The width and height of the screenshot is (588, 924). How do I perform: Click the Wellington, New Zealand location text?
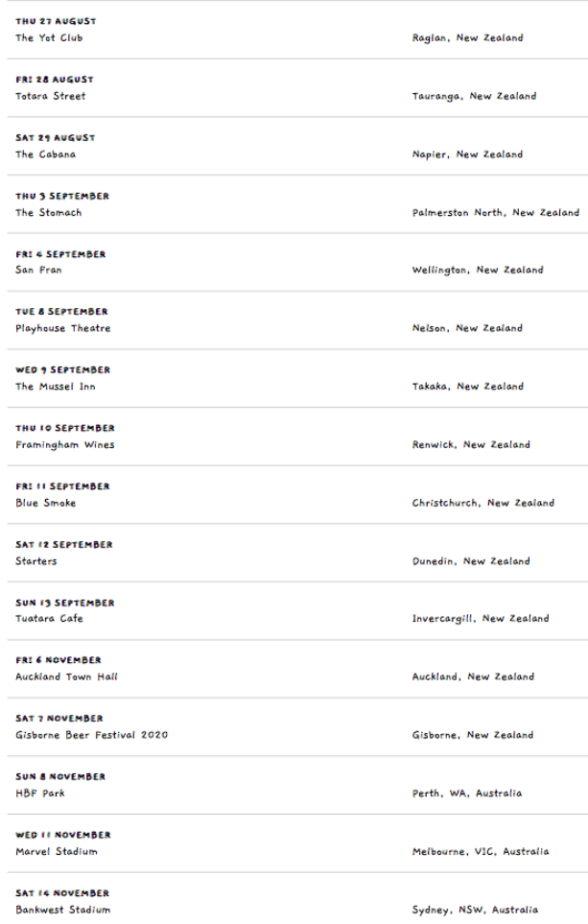point(478,270)
